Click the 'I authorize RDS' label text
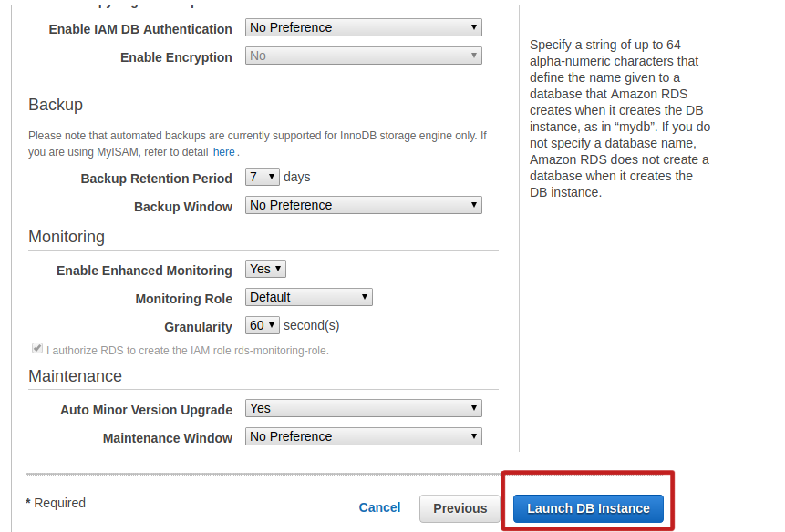The image size is (785, 532). pos(187,351)
